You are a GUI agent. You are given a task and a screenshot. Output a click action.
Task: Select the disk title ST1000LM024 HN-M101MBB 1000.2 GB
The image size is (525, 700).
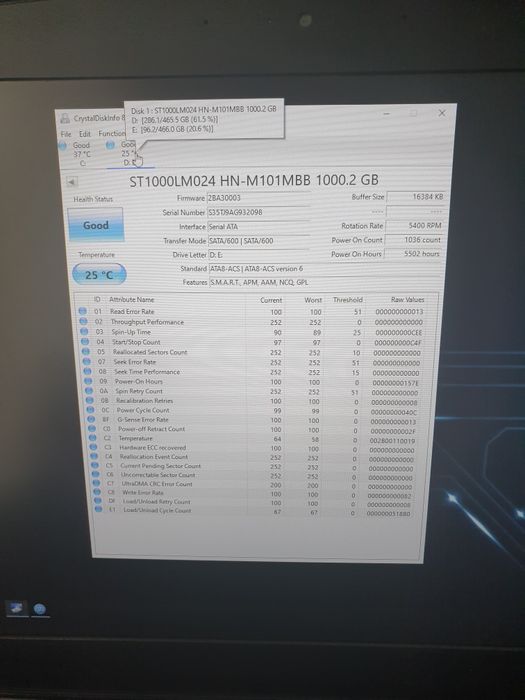(254, 180)
